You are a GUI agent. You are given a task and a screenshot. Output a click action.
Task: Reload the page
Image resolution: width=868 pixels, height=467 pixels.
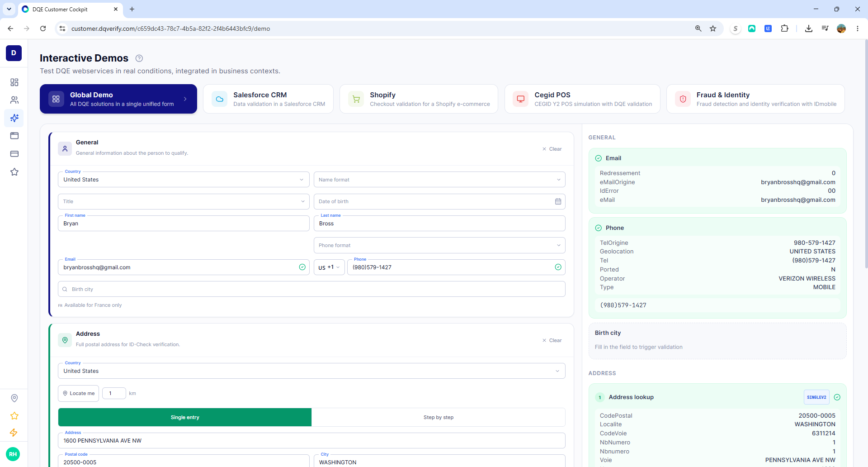click(43, 29)
